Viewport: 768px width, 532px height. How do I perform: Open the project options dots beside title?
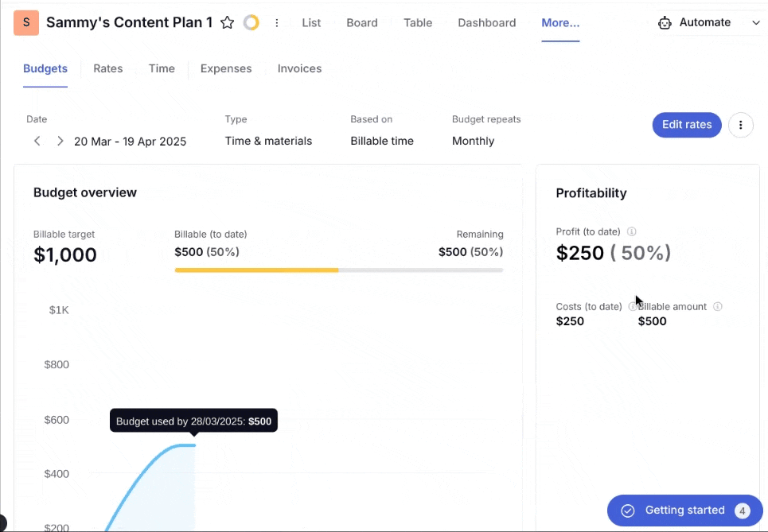pyautogui.click(x=277, y=22)
